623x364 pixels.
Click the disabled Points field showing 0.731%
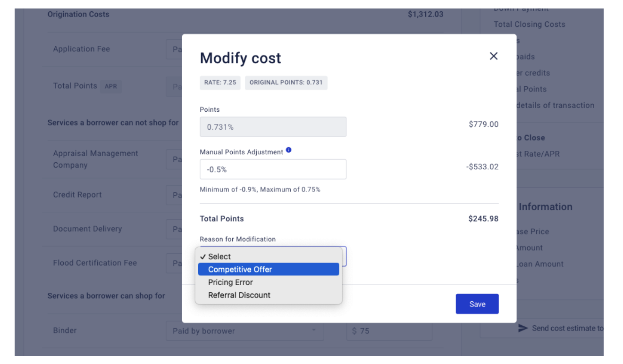[x=273, y=127]
